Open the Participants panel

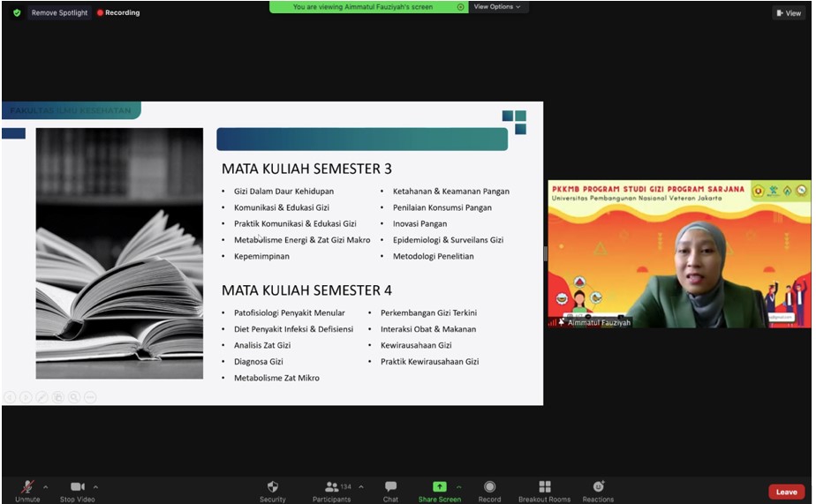(x=332, y=486)
